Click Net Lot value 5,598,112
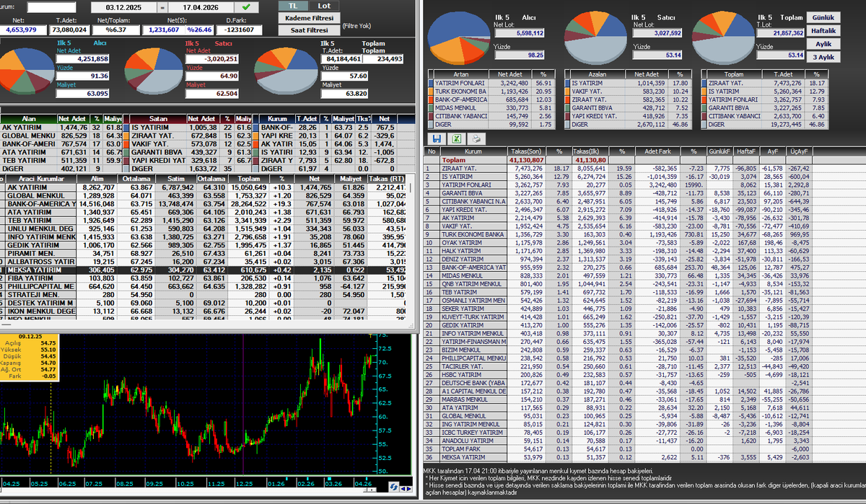This screenshot has width=866, height=504. point(520,33)
